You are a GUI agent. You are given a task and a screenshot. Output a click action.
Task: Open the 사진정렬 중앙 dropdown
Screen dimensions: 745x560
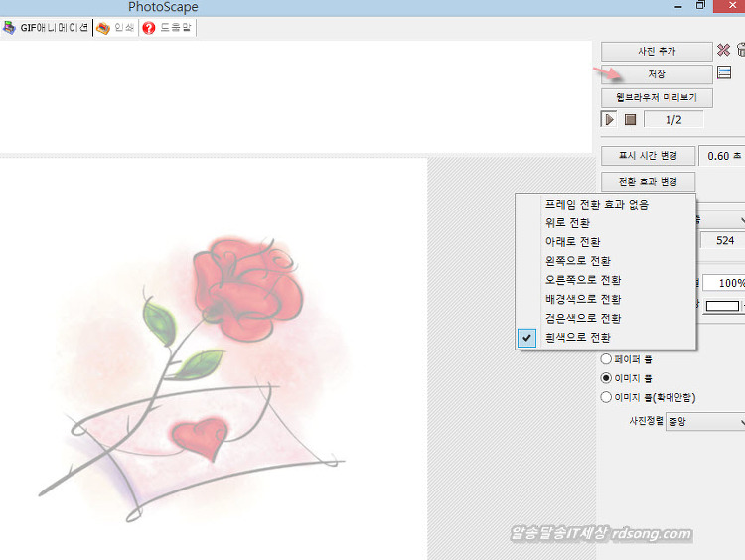click(x=705, y=421)
